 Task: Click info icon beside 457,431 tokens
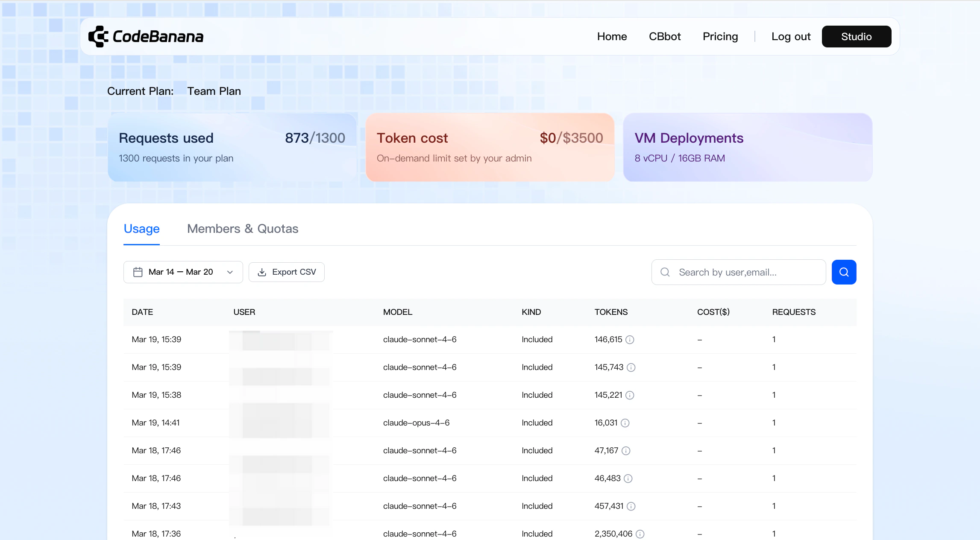(x=631, y=506)
